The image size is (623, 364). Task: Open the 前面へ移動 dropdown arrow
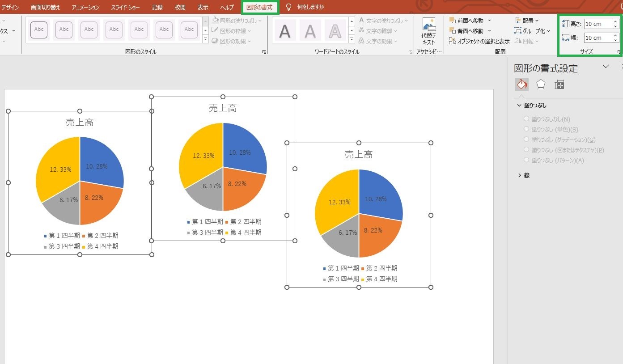point(489,21)
